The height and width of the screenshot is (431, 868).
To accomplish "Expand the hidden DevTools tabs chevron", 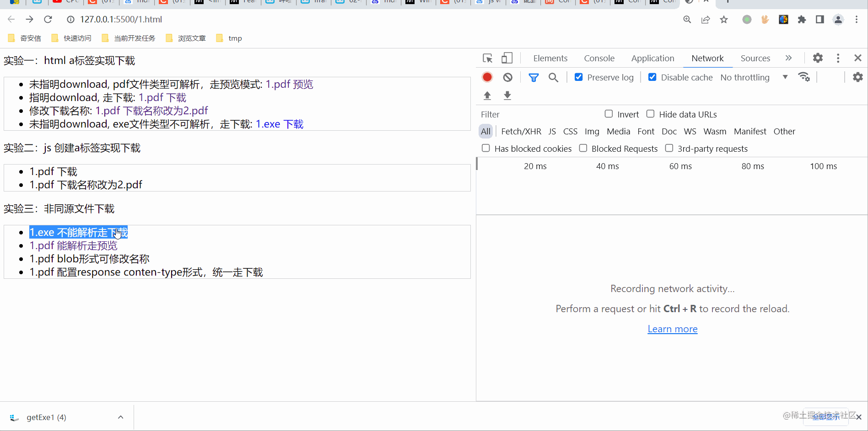I will pos(788,58).
